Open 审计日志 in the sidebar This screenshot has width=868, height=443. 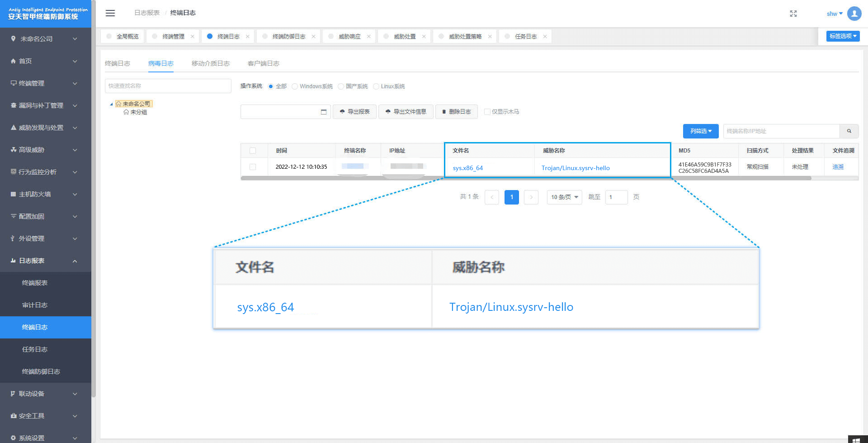tap(35, 305)
